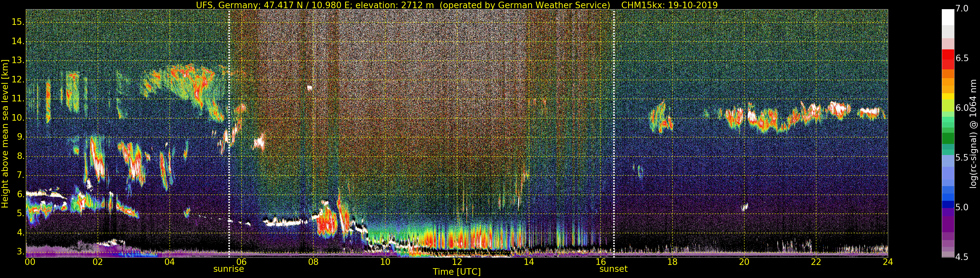Click the '10.' height tick label

pos(18,118)
